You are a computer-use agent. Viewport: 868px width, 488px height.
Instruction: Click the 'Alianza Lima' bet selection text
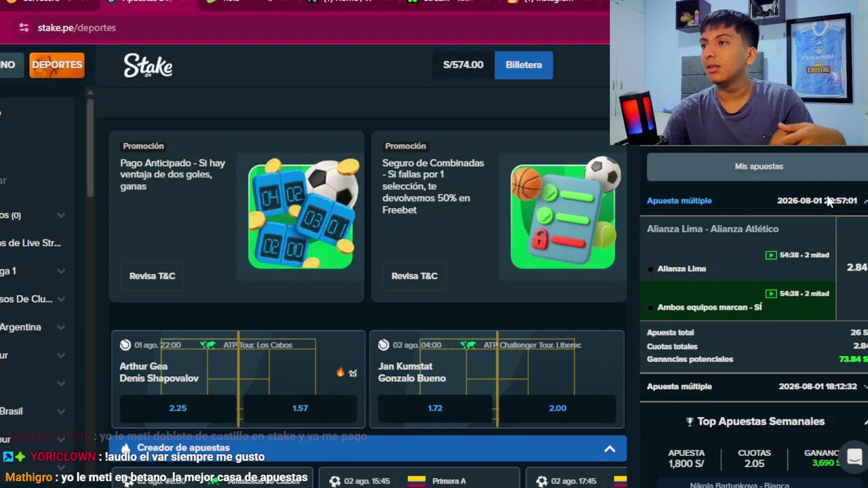[682, 269]
